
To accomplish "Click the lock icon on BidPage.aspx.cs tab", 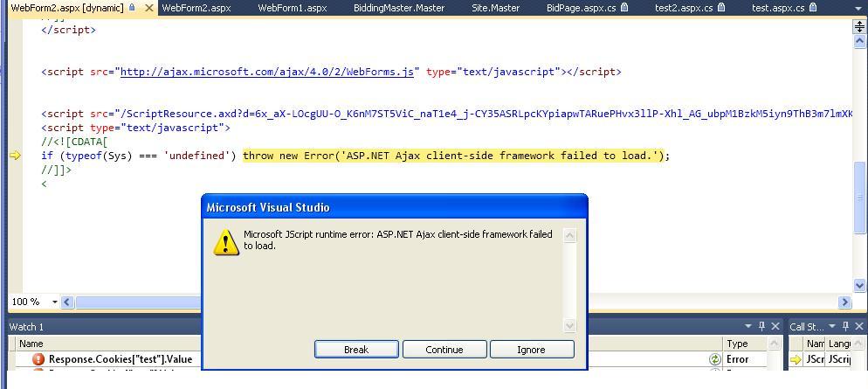I will (x=623, y=8).
